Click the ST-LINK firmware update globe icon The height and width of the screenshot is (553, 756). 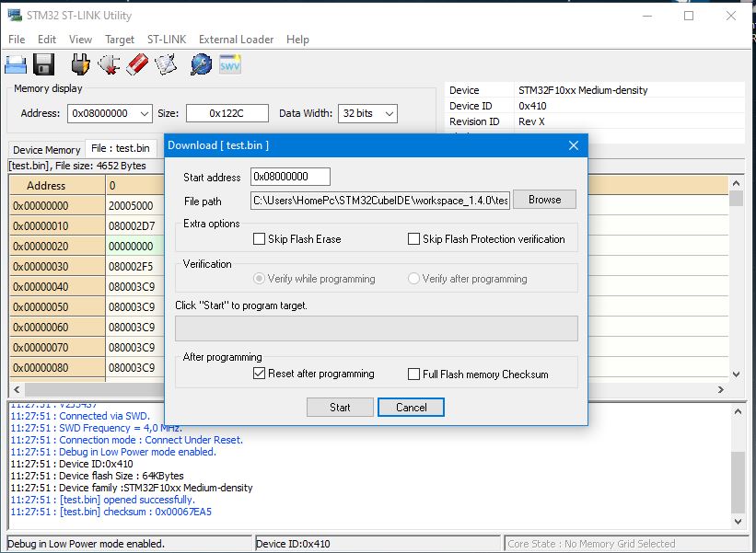(x=201, y=64)
